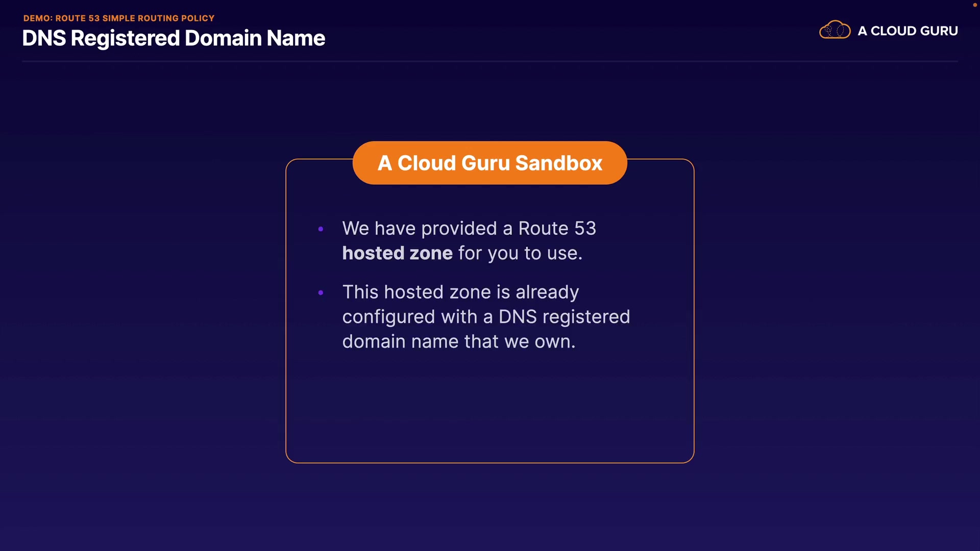Click the purple bullet beside "This hosted zone"
This screenshot has width=980, height=551.
pyautogui.click(x=321, y=292)
